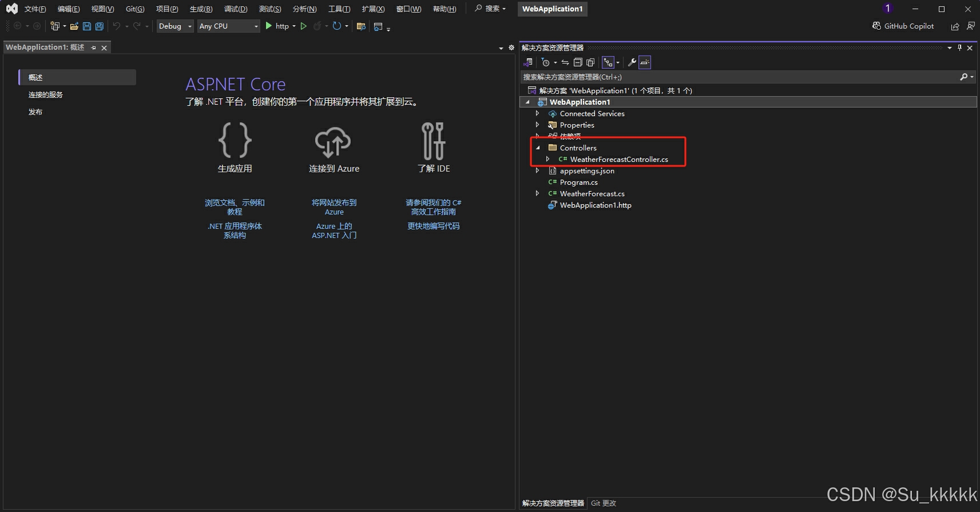
Task: Select Program.cs in Solution Explorer
Action: [x=578, y=182]
